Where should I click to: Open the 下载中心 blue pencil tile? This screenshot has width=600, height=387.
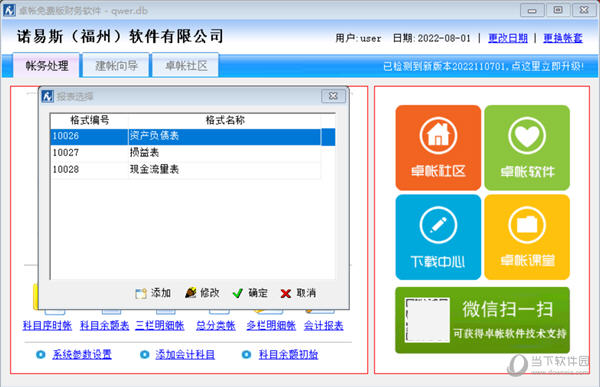[x=438, y=237]
